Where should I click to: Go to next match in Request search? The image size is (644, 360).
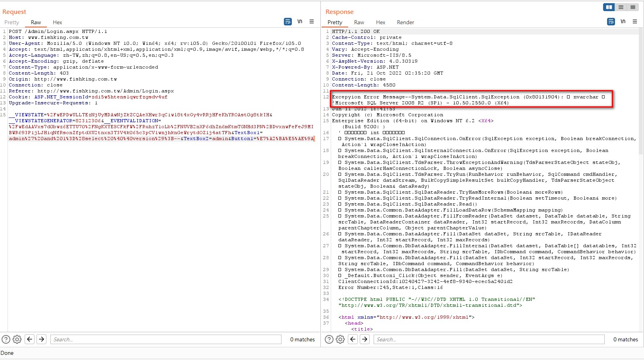click(x=42, y=339)
